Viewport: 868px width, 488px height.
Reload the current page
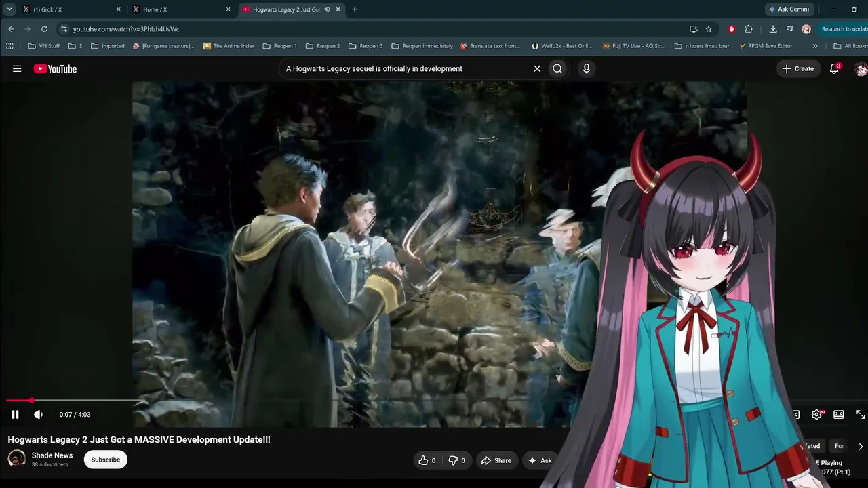(44, 29)
